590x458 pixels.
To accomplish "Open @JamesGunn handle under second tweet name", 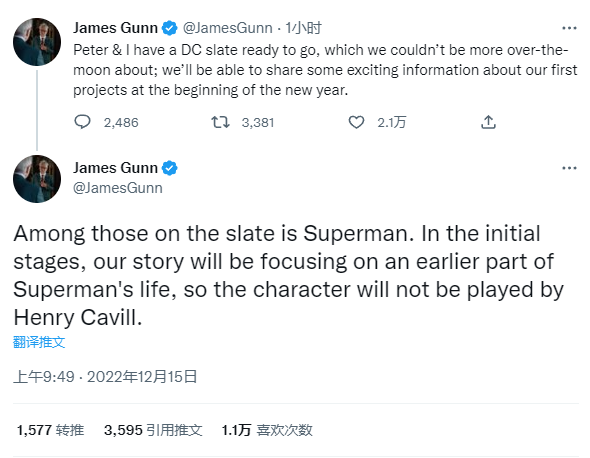I will [x=118, y=188].
